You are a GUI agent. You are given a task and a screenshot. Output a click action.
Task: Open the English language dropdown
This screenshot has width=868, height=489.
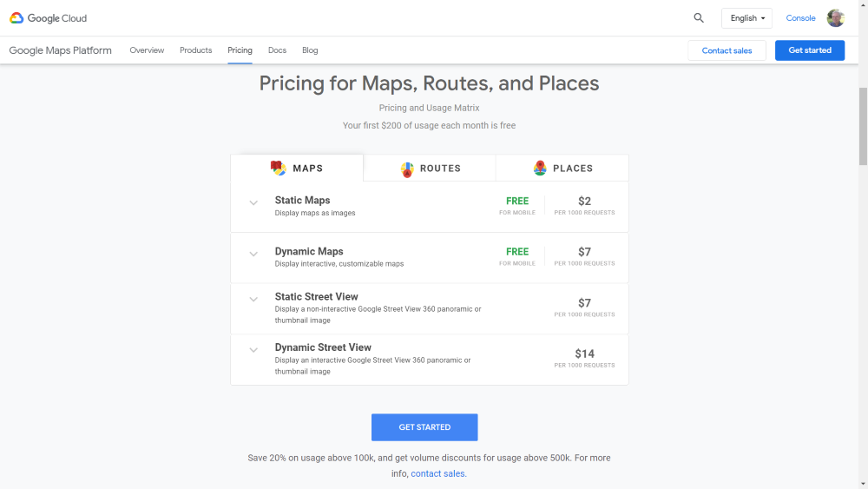(x=746, y=18)
